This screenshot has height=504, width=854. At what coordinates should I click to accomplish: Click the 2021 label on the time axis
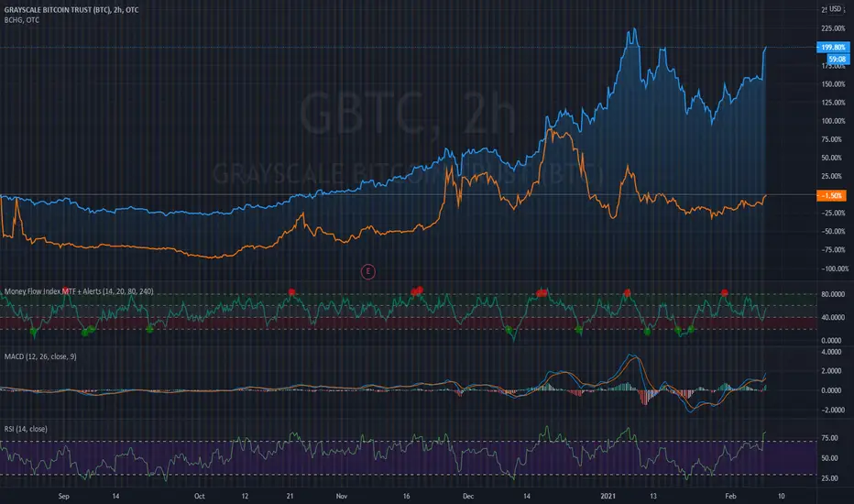pyautogui.click(x=608, y=497)
